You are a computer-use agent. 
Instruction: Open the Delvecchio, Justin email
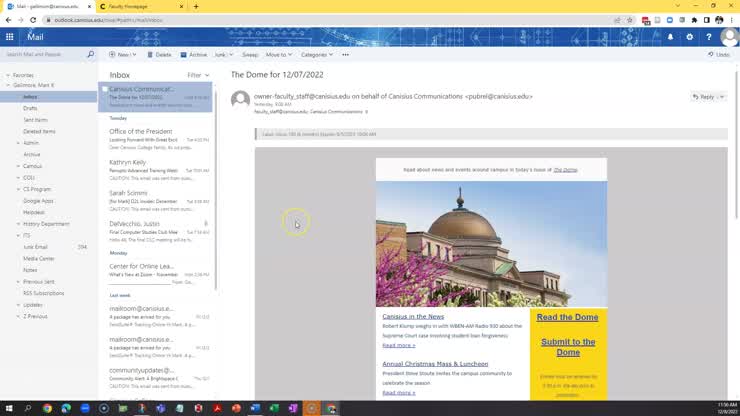pyautogui.click(x=156, y=231)
